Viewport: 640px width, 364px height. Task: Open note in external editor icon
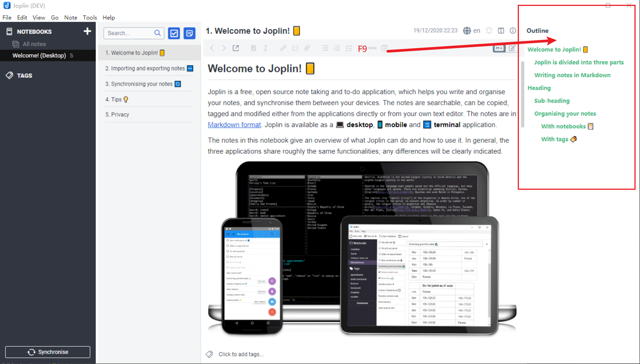coord(236,48)
